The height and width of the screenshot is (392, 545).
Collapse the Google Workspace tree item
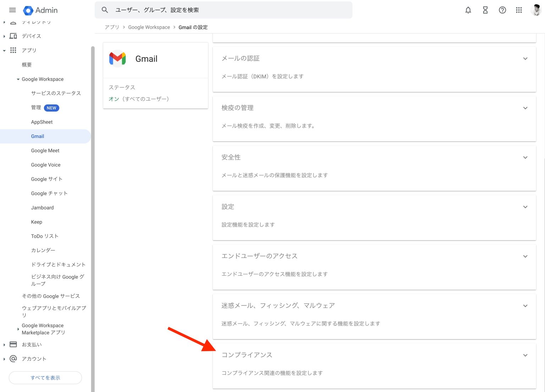[18, 79]
